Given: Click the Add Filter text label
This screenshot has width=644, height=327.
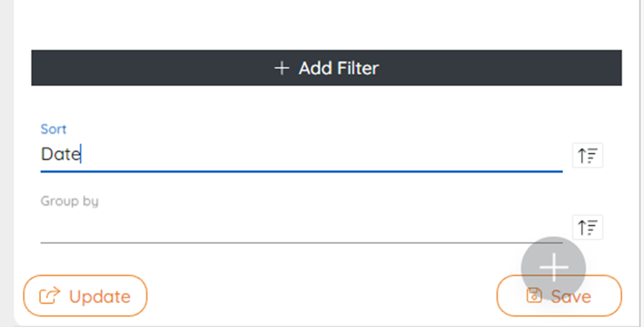Looking at the screenshot, I should tap(339, 68).
